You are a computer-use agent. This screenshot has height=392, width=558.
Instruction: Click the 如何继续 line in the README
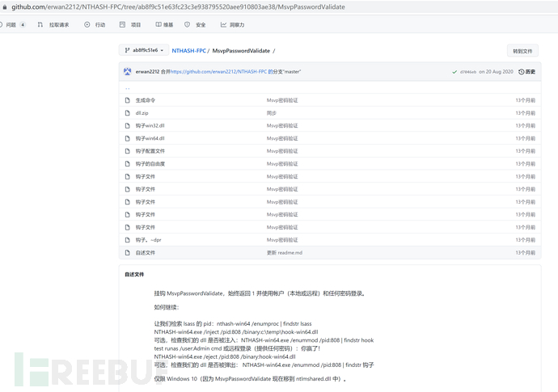tap(167, 307)
